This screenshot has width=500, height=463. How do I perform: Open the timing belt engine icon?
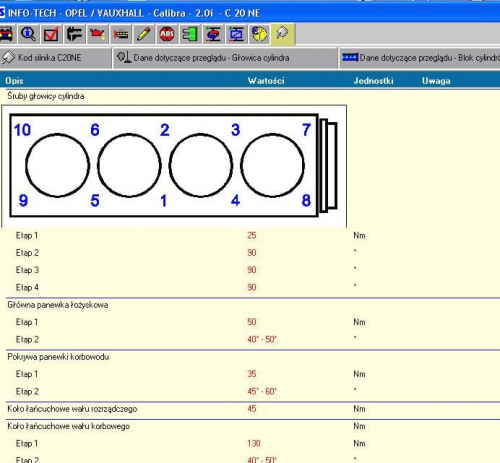[x=121, y=34]
